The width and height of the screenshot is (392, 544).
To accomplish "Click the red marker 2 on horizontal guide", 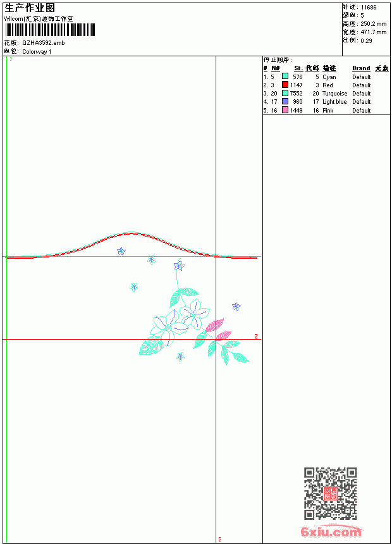I will tap(256, 336).
